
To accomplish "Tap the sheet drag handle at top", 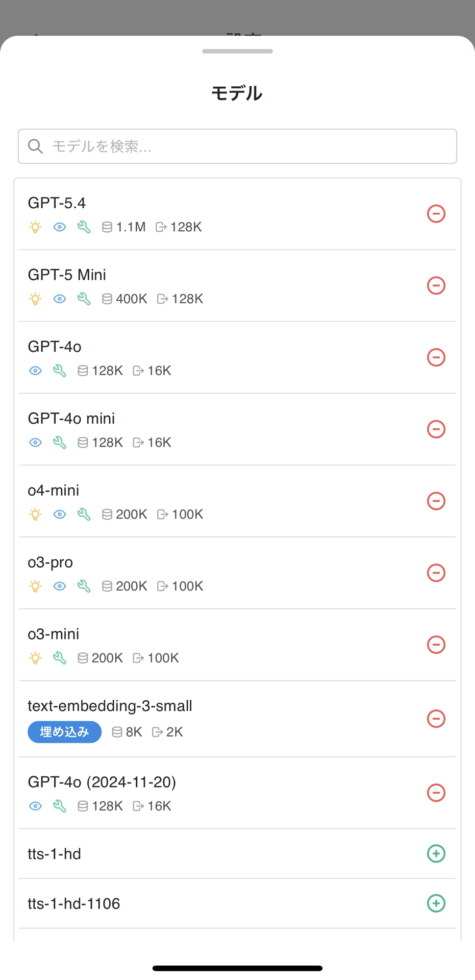I will pos(237,51).
